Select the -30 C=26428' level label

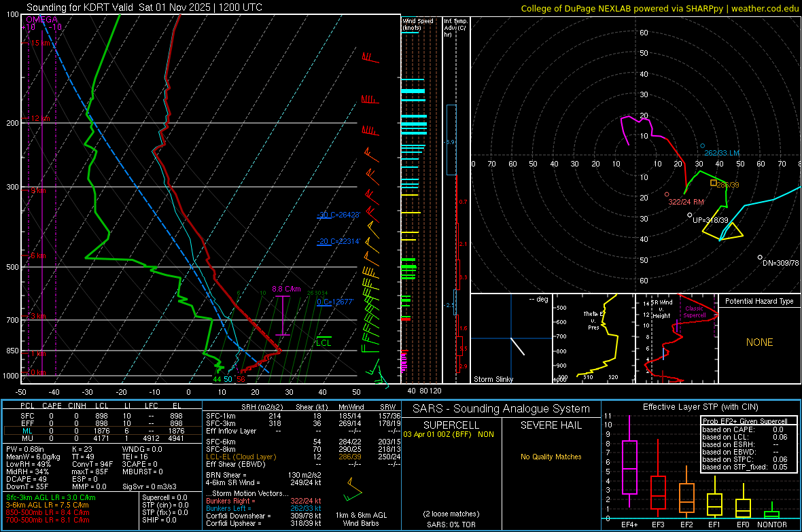click(x=338, y=215)
